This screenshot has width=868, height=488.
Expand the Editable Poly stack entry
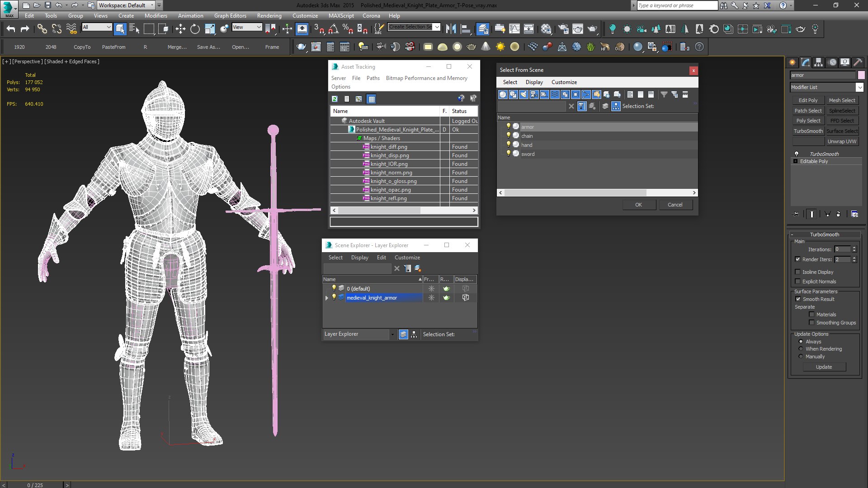pos(795,161)
